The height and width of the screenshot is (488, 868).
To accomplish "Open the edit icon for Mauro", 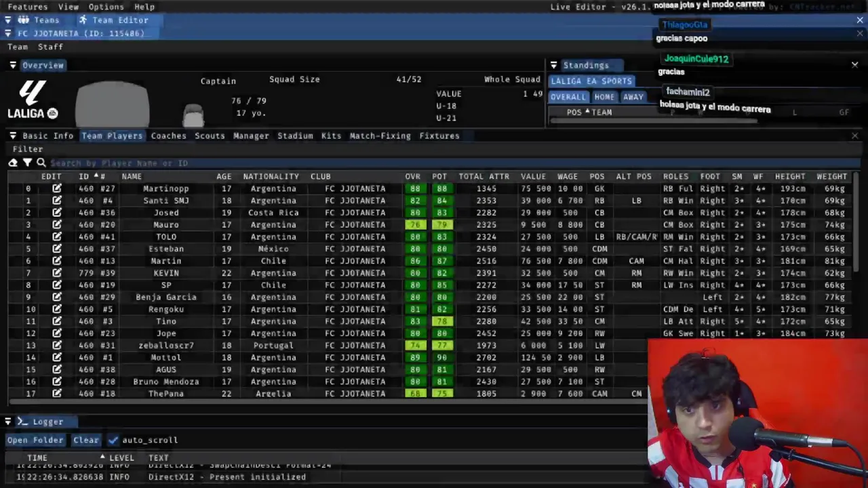I will (57, 224).
